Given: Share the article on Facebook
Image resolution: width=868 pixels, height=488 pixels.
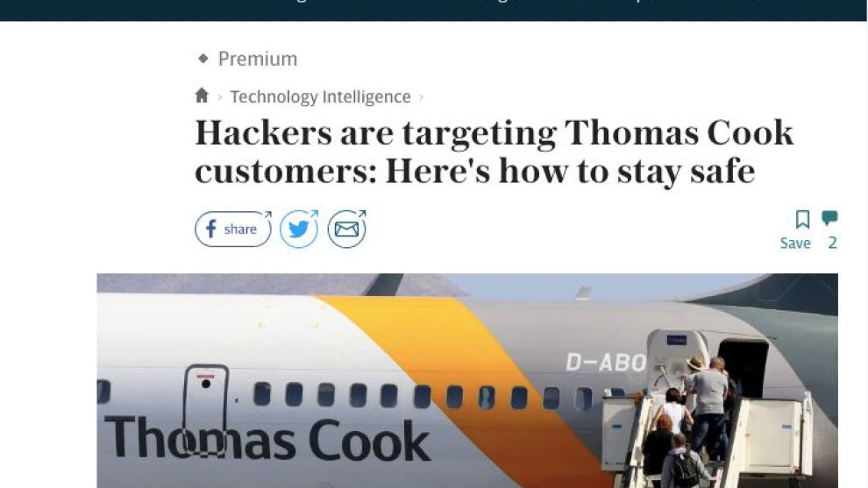Looking at the screenshot, I should click(233, 229).
